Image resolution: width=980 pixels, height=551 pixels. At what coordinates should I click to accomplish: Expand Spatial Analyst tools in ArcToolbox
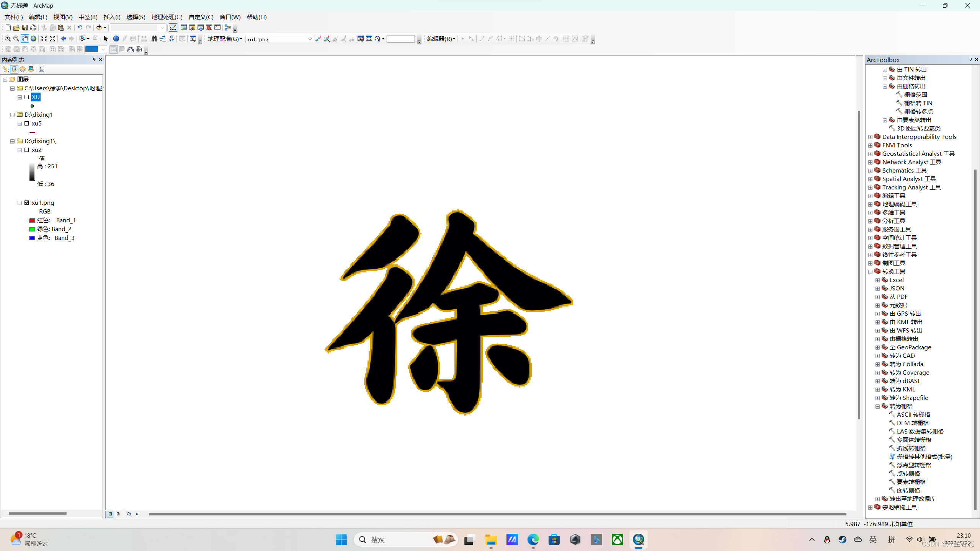pyautogui.click(x=871, y=179)
